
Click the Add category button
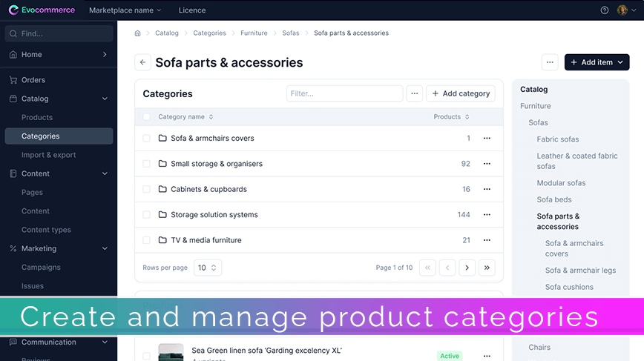(461, 93)
